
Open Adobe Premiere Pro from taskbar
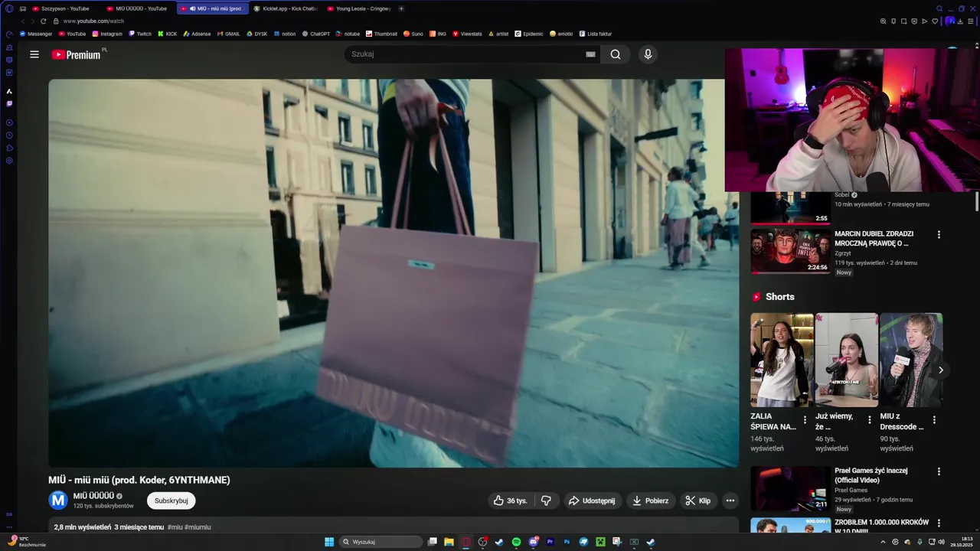550,542
